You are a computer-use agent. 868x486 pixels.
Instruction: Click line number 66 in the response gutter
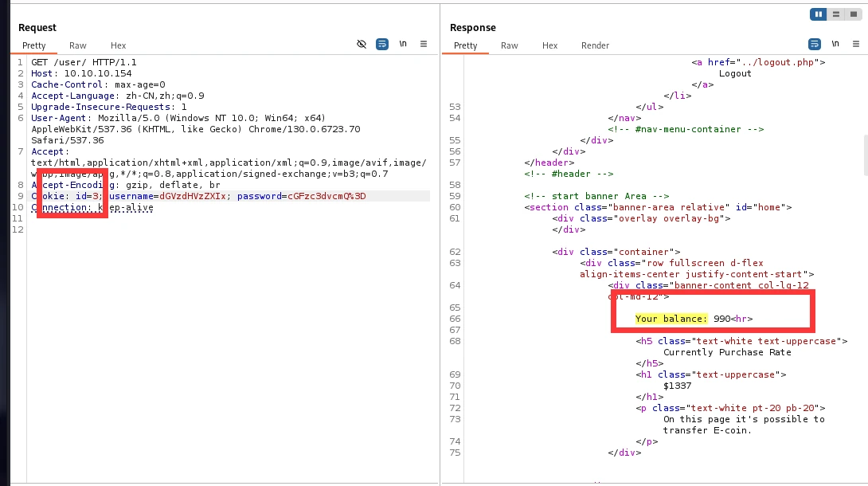pyautogui.click(x=455, y=319)
